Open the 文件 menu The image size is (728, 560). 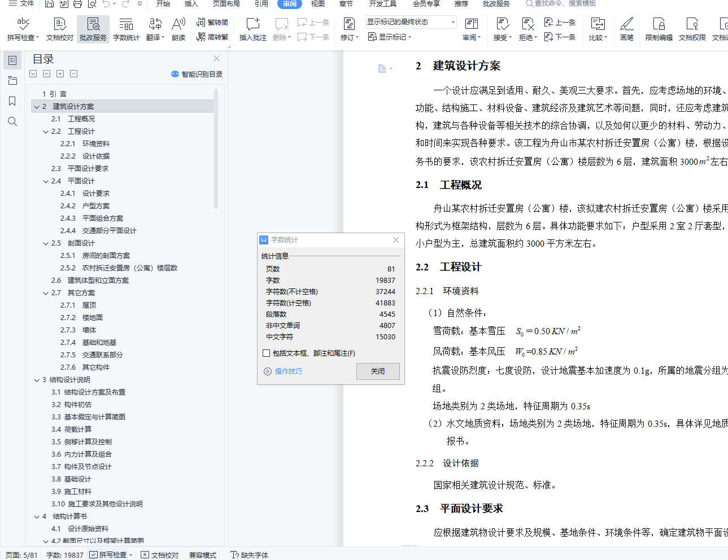pos(22,3)
